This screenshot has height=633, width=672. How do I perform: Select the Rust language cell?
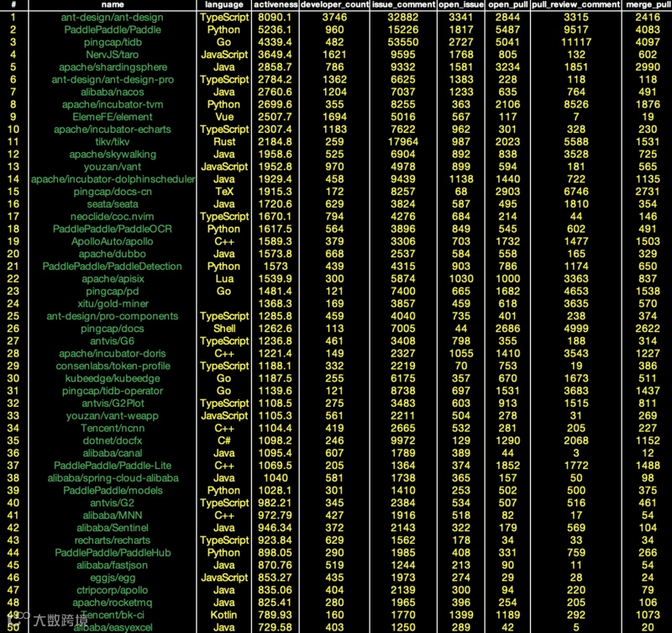[x=224, y=142]
